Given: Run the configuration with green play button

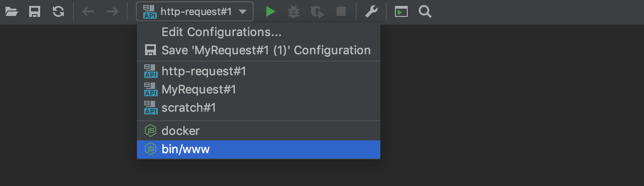Looking at the screenshot, I should 270,12.
